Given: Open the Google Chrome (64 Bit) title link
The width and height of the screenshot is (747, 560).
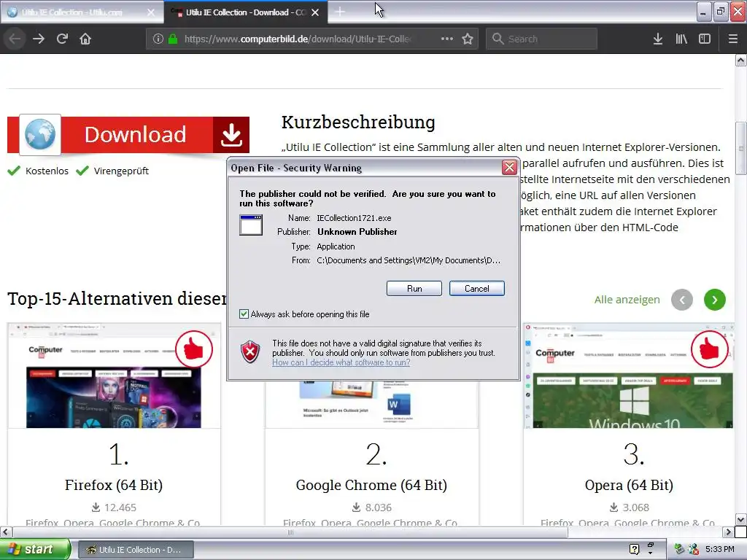Looking at the screenshot, I should (371, 485).
